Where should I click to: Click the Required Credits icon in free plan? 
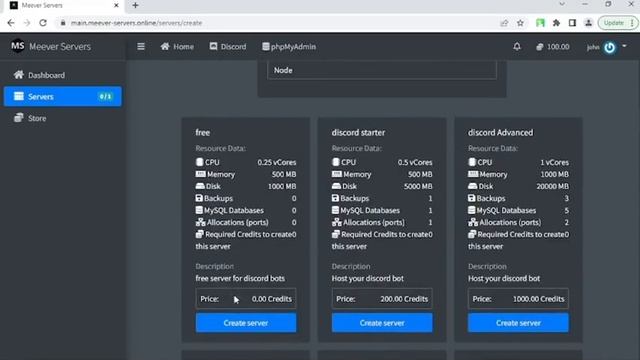tap(200, 234)
